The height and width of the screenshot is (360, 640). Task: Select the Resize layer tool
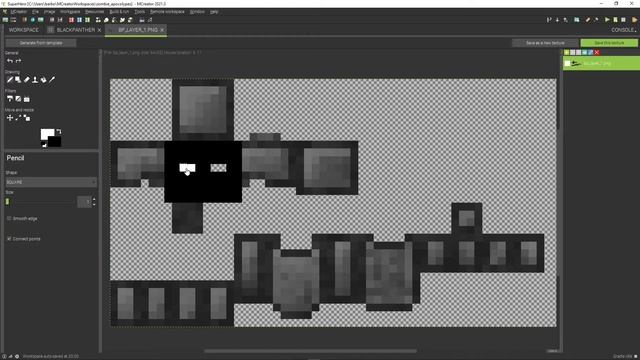coord(18,118)
